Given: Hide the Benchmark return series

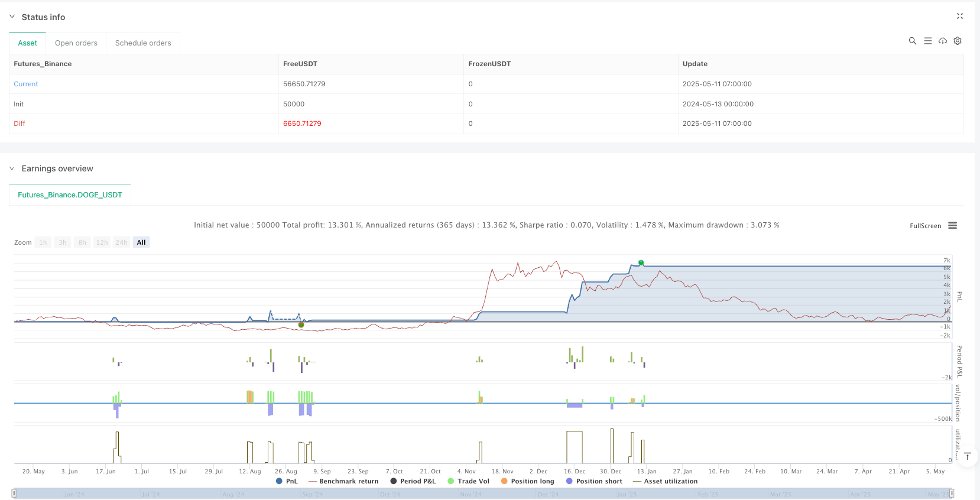Looking at the screenshot, I should click(343, 481).
